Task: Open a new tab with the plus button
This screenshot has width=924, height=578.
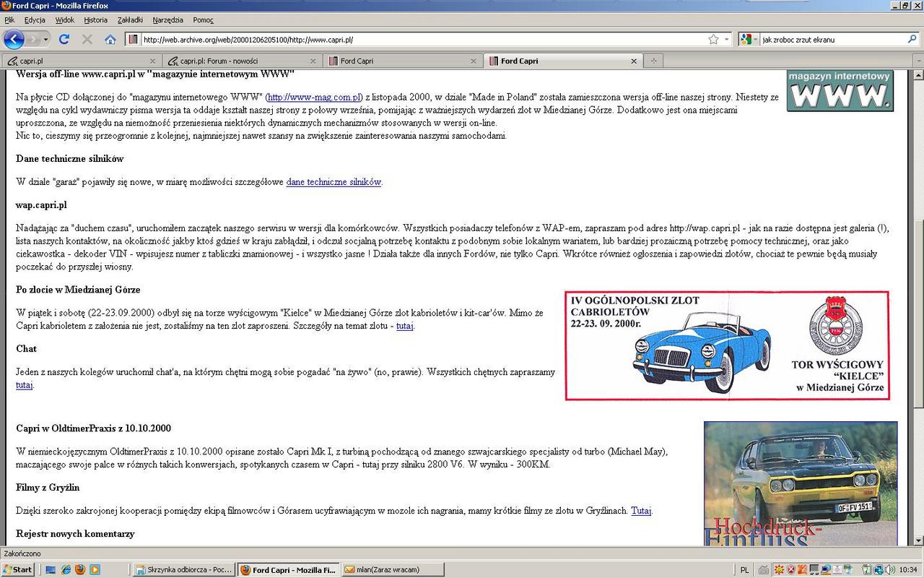Action: click(653, 61)
